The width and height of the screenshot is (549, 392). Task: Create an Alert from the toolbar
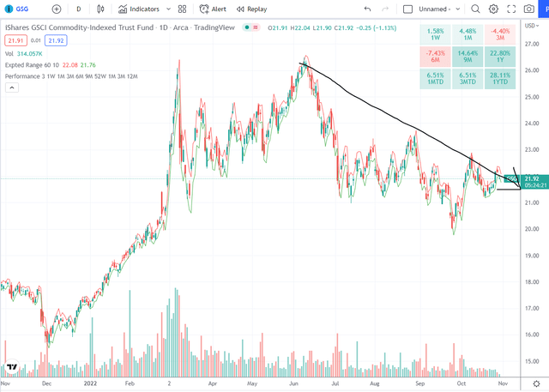pyautogui.click(x=213, y=9)
